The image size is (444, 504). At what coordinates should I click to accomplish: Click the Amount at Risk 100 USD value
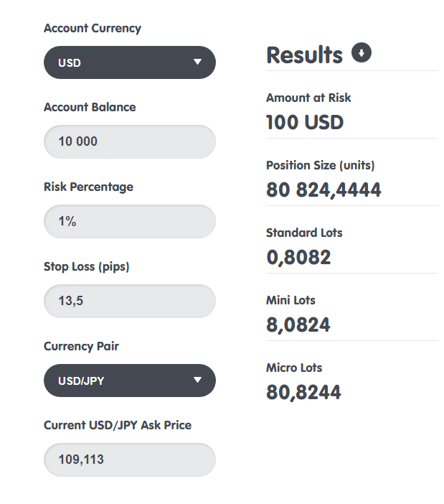point(305,122)
